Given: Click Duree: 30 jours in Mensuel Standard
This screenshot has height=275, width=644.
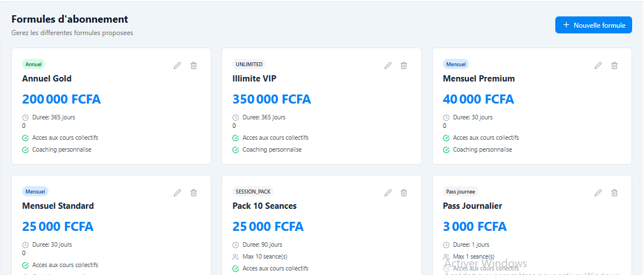Looking at the screenshot, I should tap(52, 244).
